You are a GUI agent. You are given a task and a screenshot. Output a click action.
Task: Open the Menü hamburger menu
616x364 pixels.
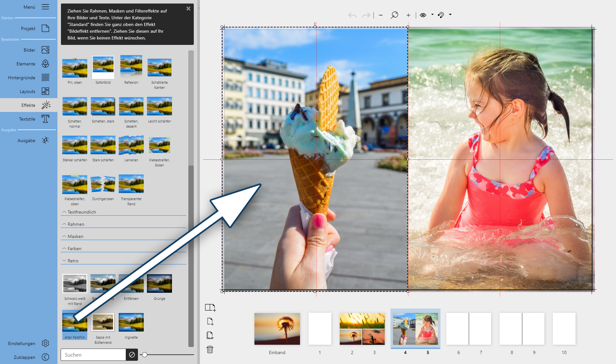pos(45,7)
